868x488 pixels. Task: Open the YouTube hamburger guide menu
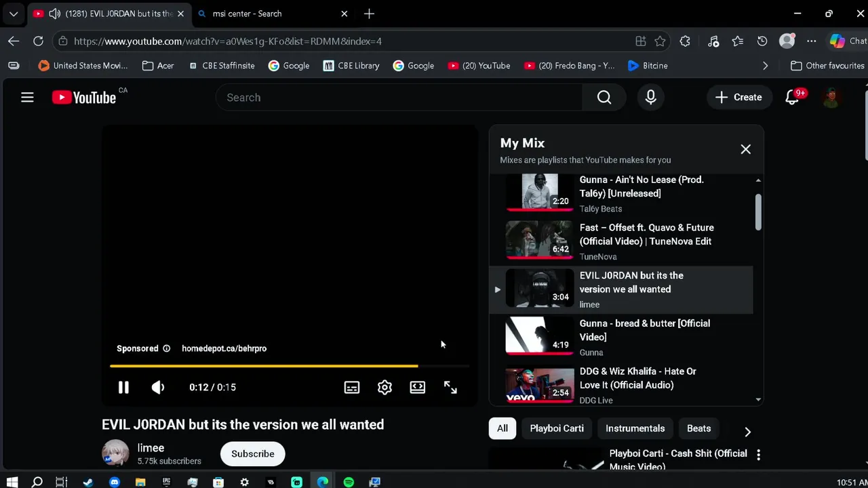click(27, 98)
